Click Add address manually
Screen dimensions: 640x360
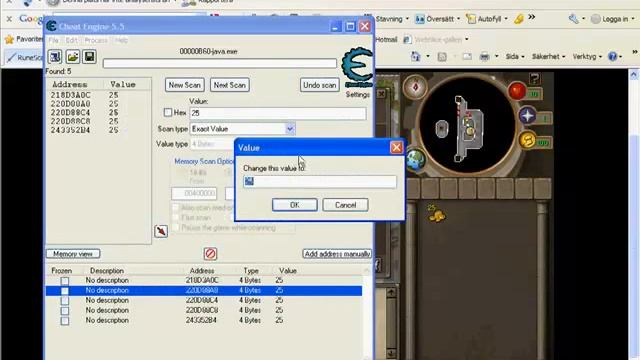(x=337, y=254)
